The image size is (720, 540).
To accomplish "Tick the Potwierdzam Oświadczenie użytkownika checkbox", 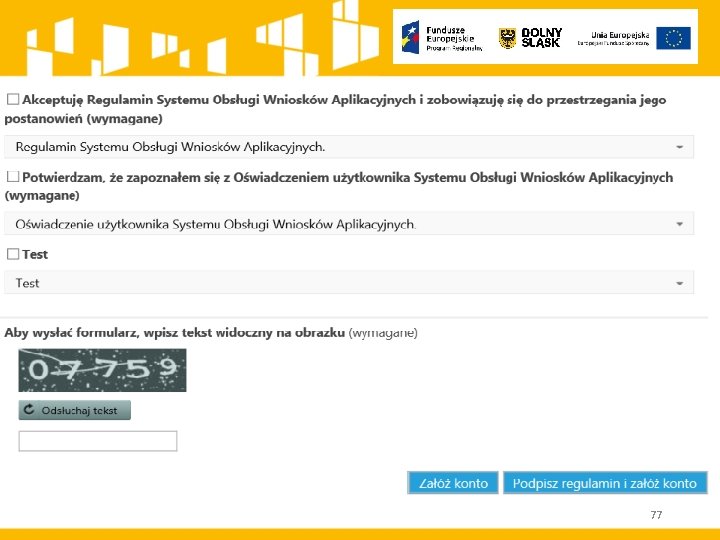I will [x=13, y=176].
